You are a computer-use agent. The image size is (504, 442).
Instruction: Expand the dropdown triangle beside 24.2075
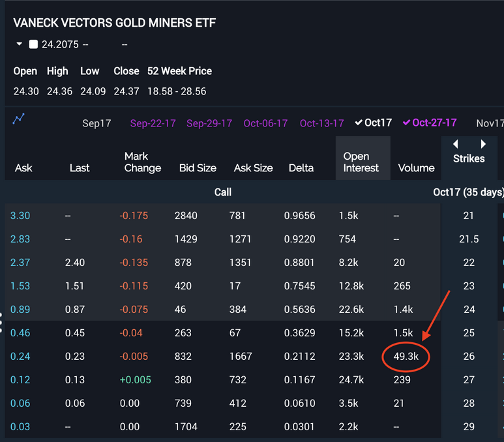pyautogui.click(x=20, y=44)
